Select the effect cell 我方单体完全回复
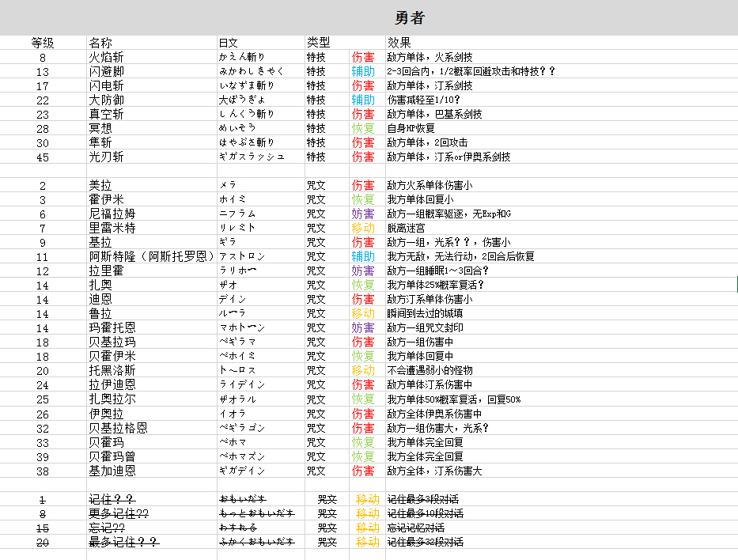This screenshot has height=560, width=738. pyautogui.click(x=425, y=442)
